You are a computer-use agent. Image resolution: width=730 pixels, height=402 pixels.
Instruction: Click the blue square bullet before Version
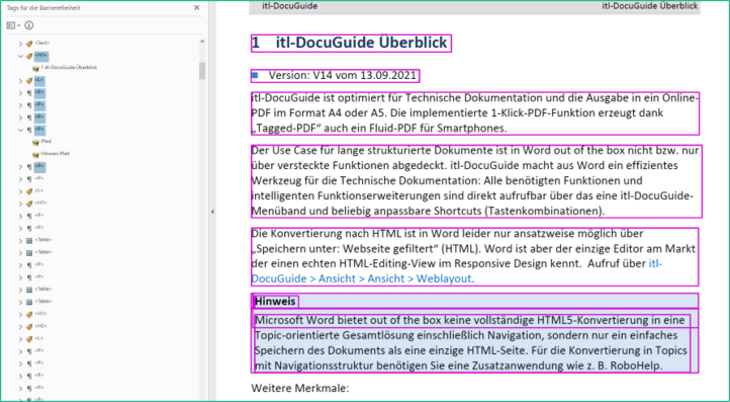[255, 75]
